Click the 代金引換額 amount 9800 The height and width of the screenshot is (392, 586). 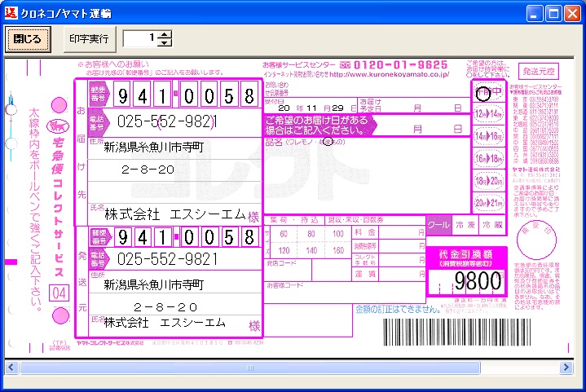click(x=478, y=281)
